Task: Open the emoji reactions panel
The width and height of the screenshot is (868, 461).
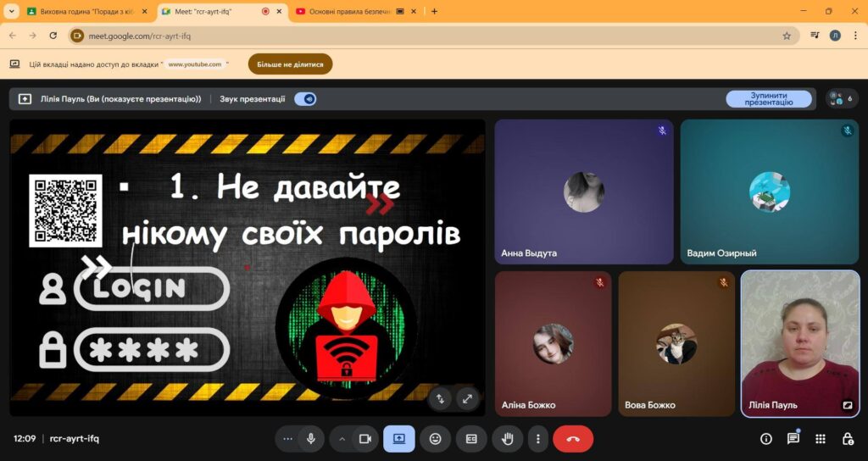Action: (436, 439)
